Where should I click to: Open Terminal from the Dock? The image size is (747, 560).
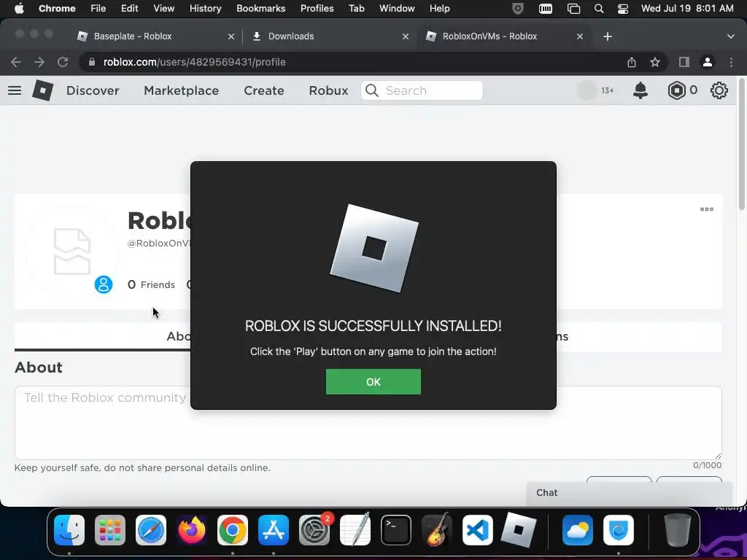[396, 530]
